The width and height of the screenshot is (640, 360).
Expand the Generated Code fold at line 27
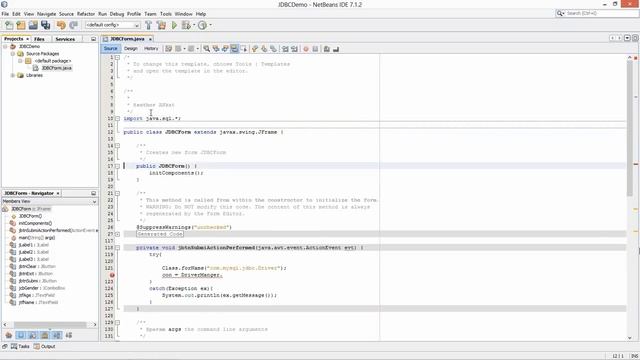coord(117,234)
